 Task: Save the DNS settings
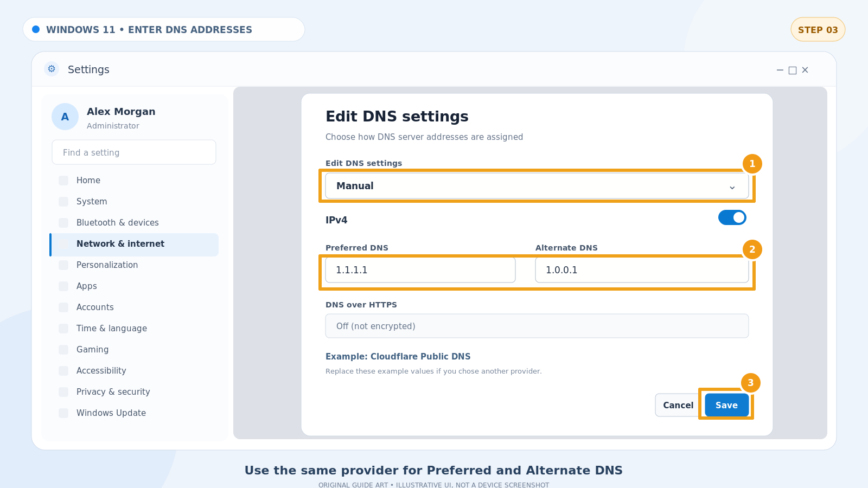coord(726,405)
